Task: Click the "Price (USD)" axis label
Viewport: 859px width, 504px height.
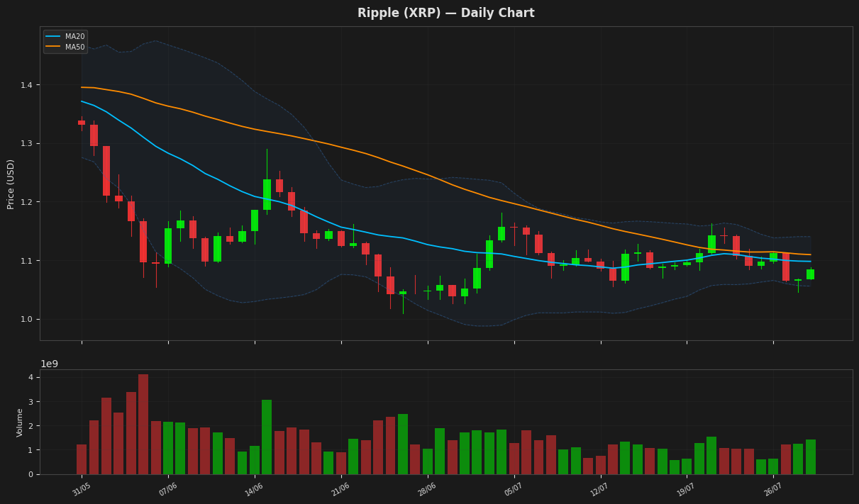Action: pyautogui.click(x=11, y=184)
